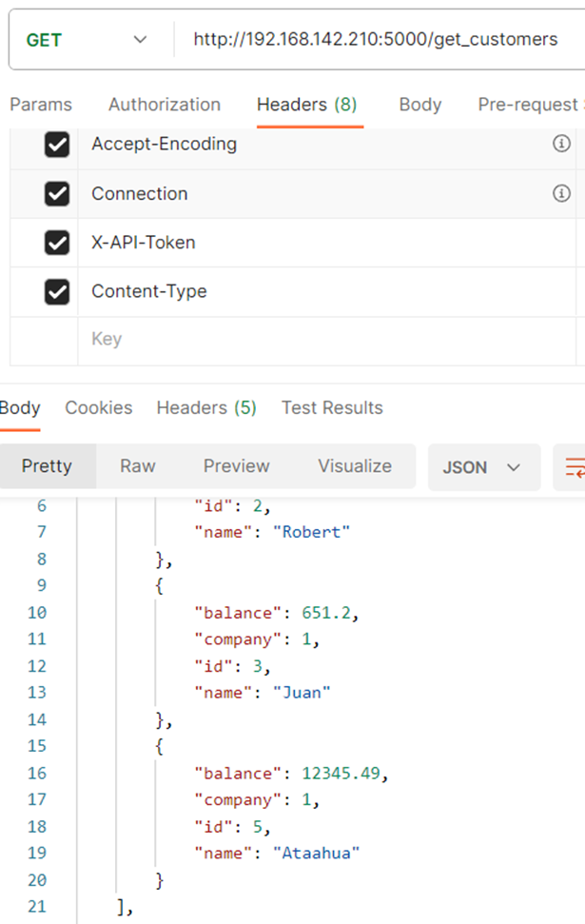Viewport: 585px width, 924px height.
Task: Open the Pre-request tab
Action: [x=530, y=105]
